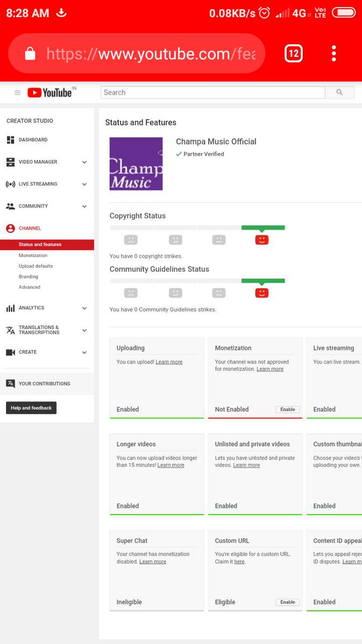
Task: Click the YouTube search input field
Action: point(213,92)
